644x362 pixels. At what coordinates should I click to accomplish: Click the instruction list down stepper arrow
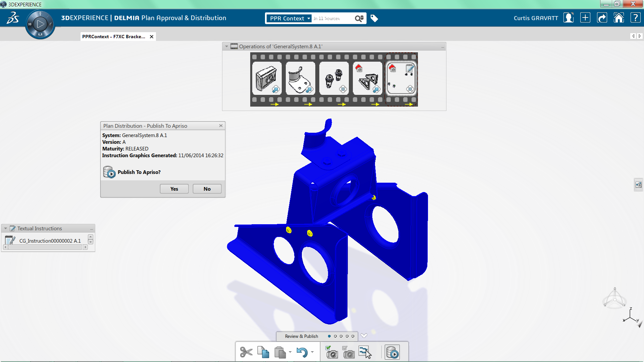click(90, 242)
